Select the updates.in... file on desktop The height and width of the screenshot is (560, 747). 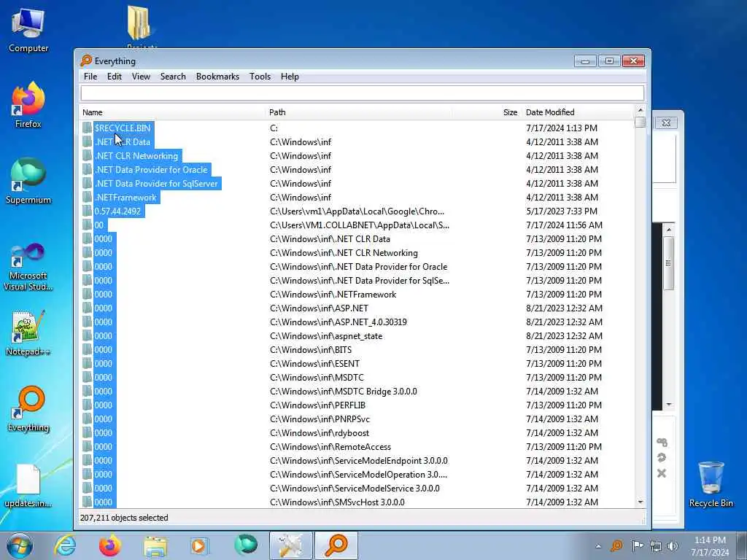pos(28,486)
